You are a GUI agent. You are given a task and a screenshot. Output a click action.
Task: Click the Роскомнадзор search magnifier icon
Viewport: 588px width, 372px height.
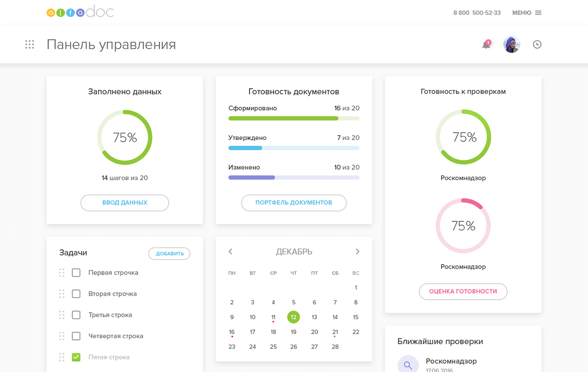click(x=408, y=365)
